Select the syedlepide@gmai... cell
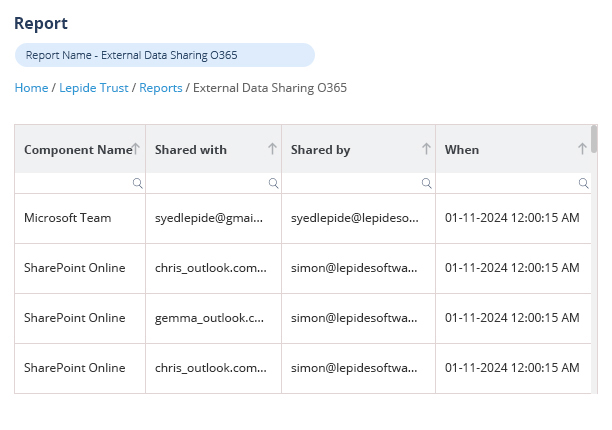Screen dimensions: 612x430 point(213,218)
